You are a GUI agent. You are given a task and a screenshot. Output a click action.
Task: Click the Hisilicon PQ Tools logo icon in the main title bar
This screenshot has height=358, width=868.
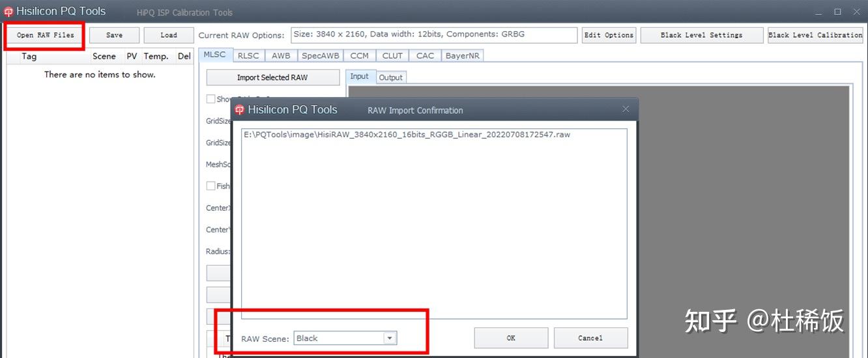pyautogui.click(x=8, y=12)
